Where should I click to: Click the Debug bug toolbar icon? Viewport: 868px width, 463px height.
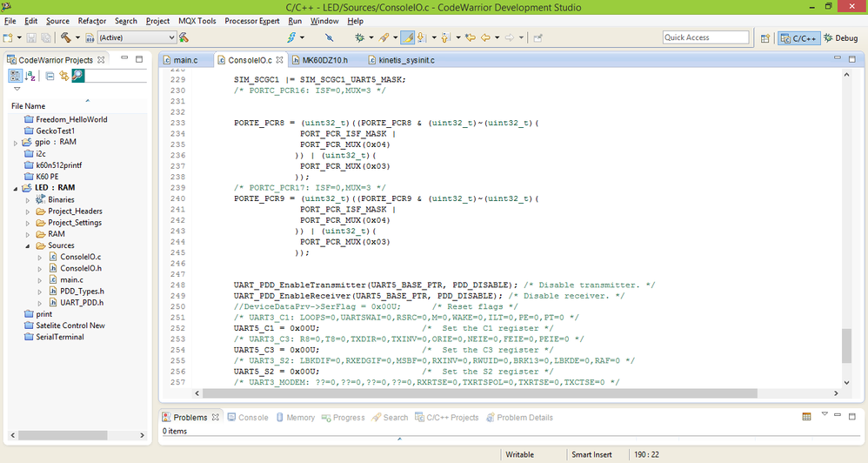pyautogui.click(x=360, y=37)
